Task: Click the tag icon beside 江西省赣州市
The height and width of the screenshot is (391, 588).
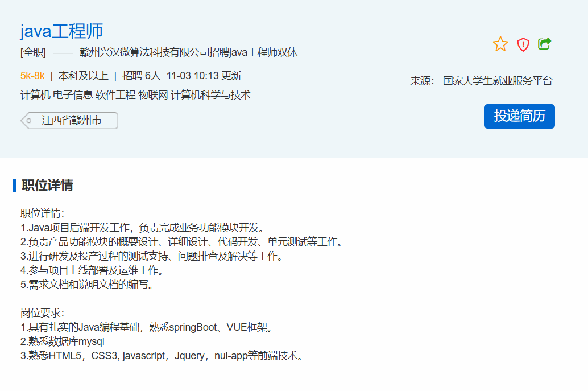Action: click(x=28, y=121)
